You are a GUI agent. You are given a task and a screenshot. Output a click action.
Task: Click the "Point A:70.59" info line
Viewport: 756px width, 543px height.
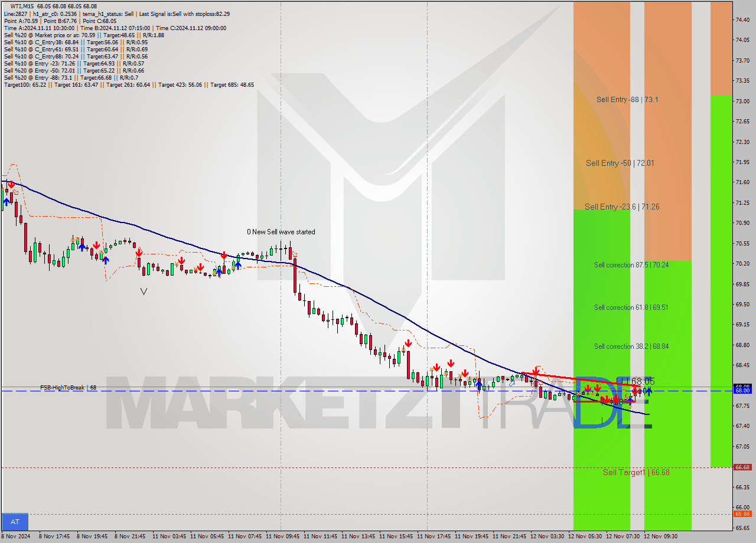pos(60,21)
